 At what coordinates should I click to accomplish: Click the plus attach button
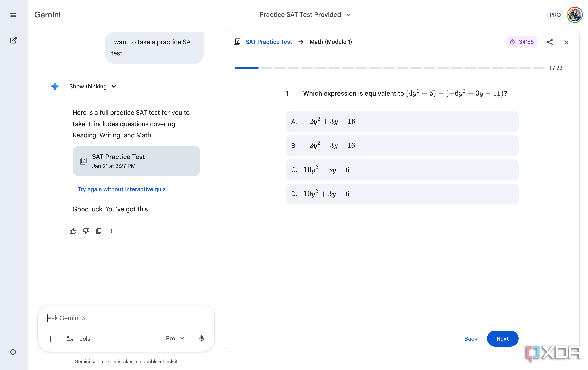click(x=51, y=339)
